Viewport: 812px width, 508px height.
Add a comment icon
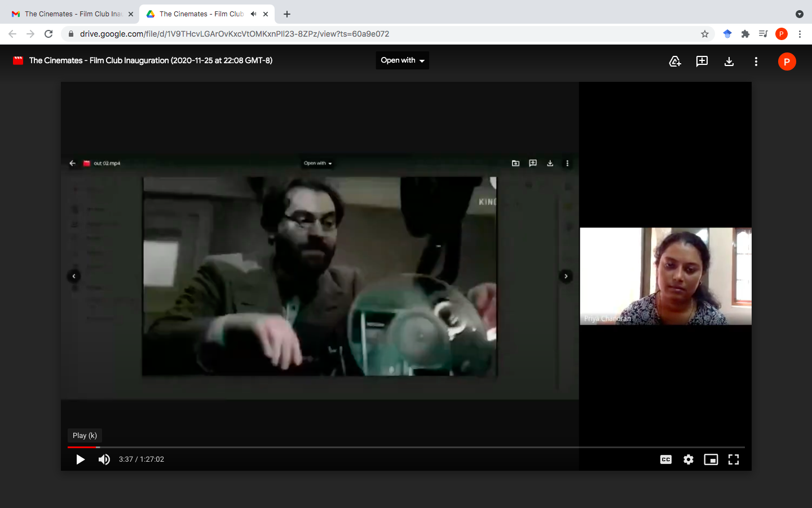pyautogui.click(x=702, y=62)
